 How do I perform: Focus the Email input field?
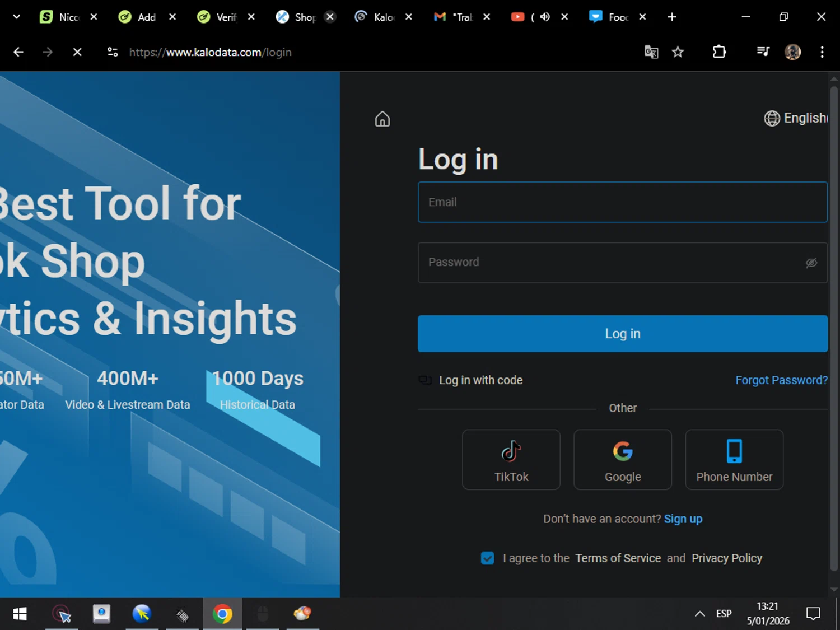622,202
